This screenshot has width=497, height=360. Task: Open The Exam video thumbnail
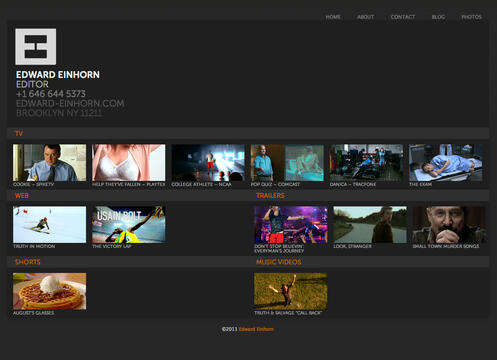pos(446,163)
